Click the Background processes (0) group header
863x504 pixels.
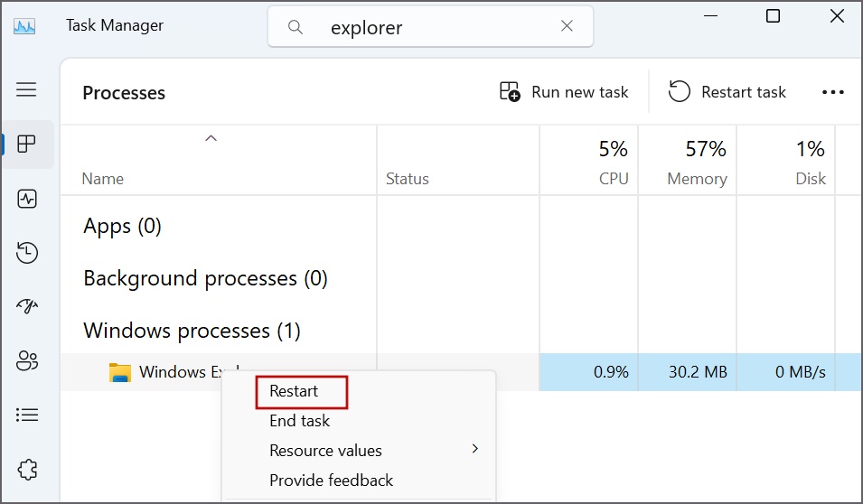pos(205,278)
